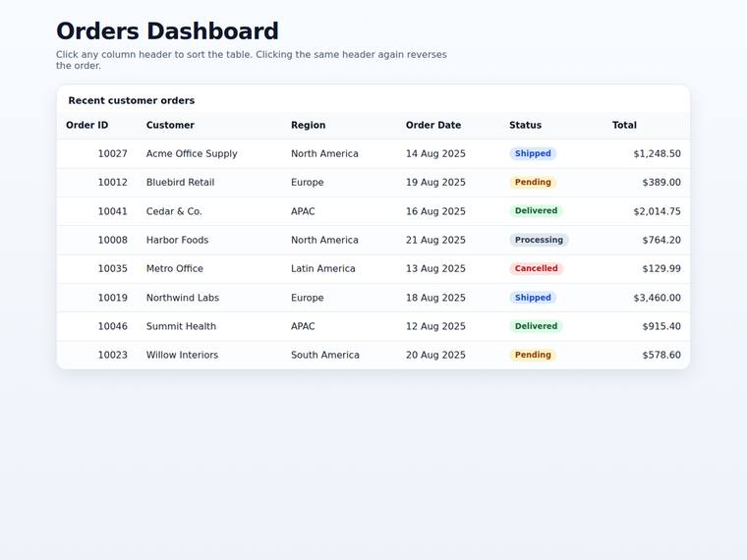Viewport: 747px width, 560px height.
Task: Click the 14 Aug 2025 date cell
Action: click(448, 154)
